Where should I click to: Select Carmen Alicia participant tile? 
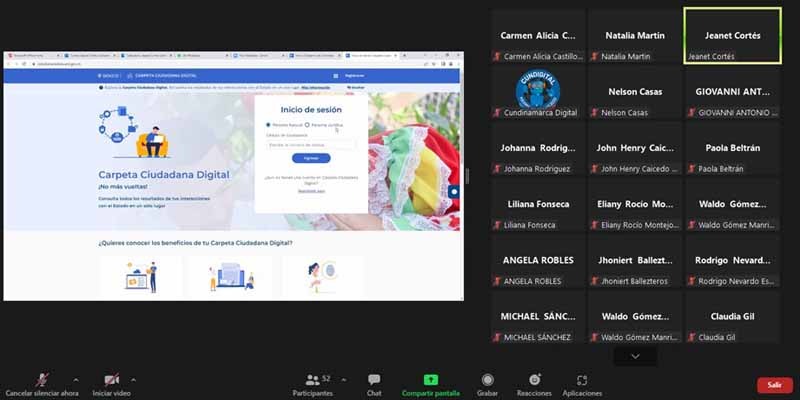tap(538, 36)
